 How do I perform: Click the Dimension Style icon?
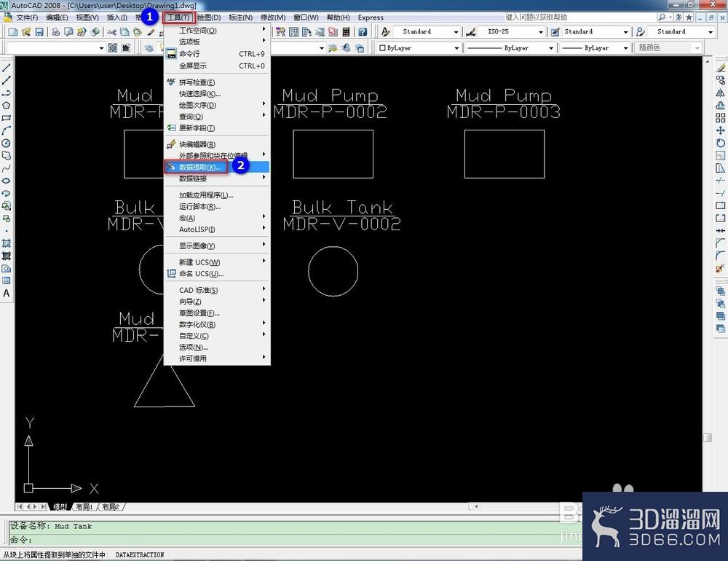tap(471, 31)
